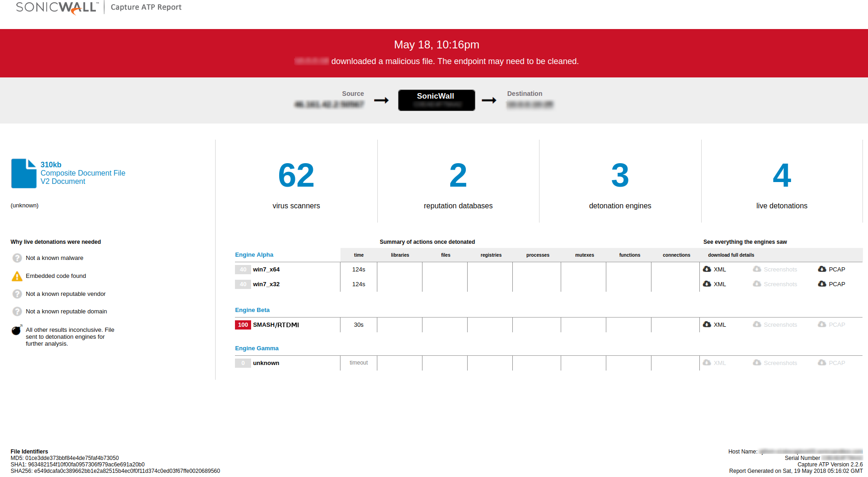Click the PCAP cloud download icon for win7_x32
The height and width of the screenshot is (477, 868).
click(x=822, y=284)
